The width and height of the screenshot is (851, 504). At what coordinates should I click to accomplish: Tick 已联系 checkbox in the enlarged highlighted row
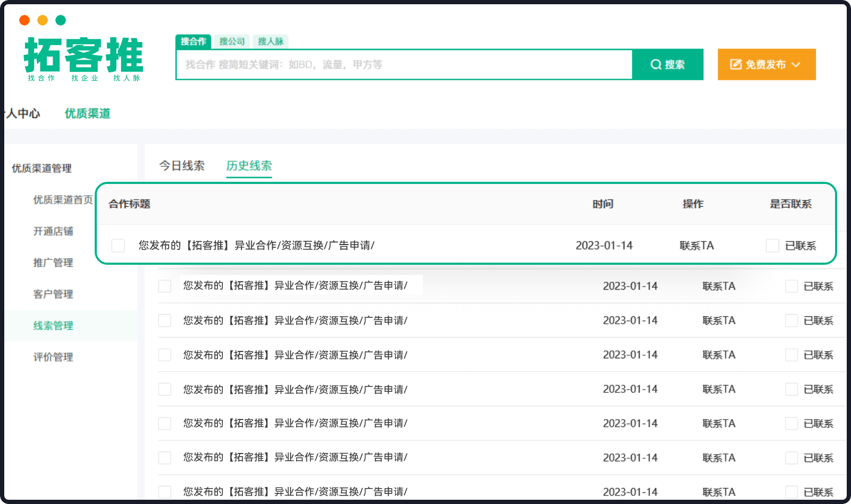coord(772,245)
